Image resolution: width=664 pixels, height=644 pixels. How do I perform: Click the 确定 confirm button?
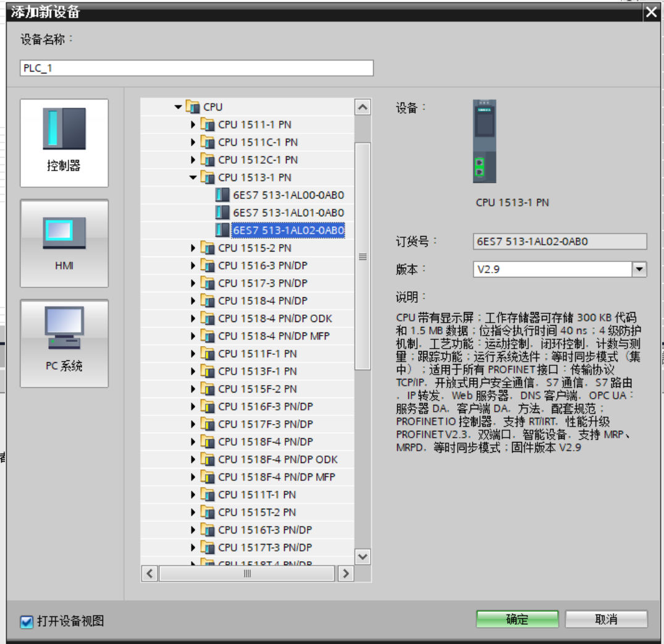coord(518,619)
